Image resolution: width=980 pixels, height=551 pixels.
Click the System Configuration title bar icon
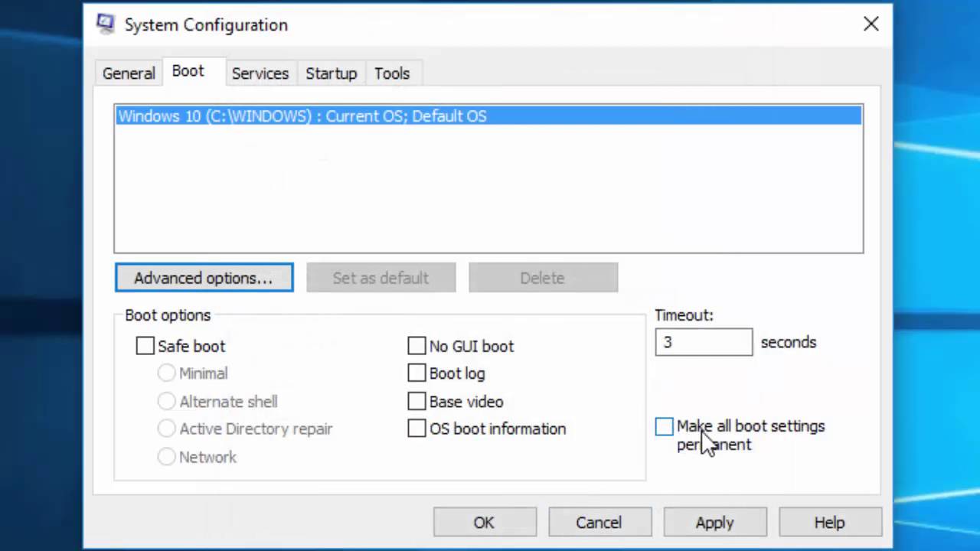click(106, 24)
